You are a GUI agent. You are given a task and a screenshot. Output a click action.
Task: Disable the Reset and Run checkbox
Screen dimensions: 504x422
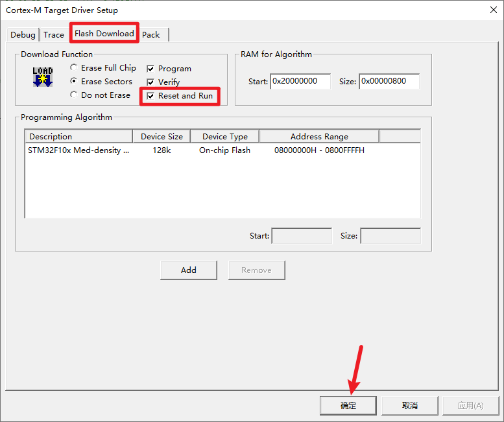pos(150,96)
